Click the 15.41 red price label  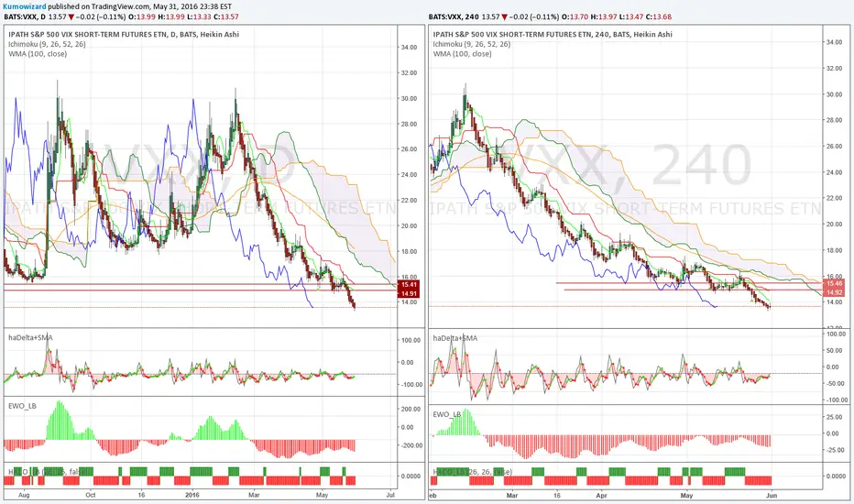tap(409, 284)
